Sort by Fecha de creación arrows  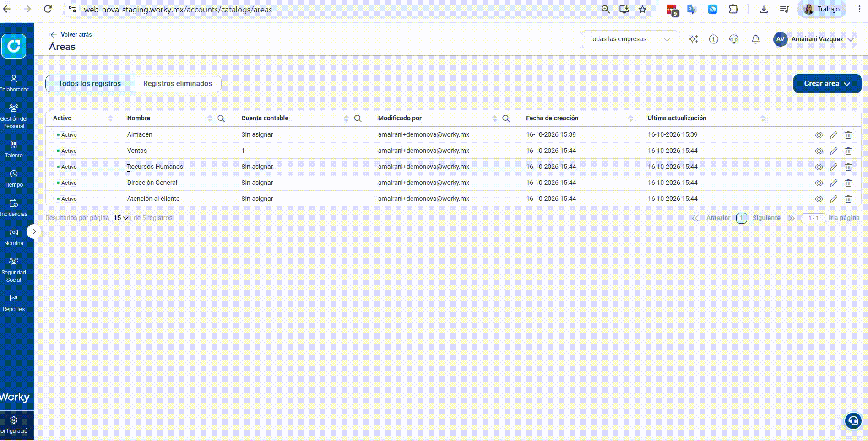pyautogui.click(x=631, y=118)
